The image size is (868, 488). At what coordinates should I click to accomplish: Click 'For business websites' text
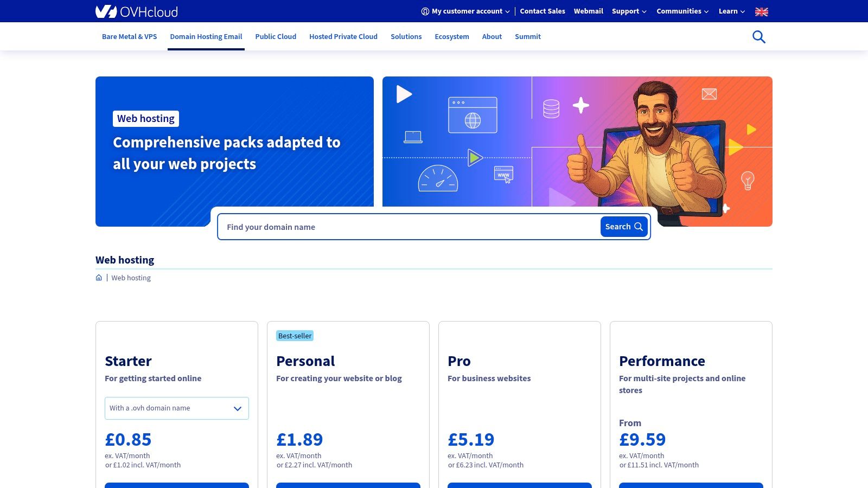[x=489, y=378]
